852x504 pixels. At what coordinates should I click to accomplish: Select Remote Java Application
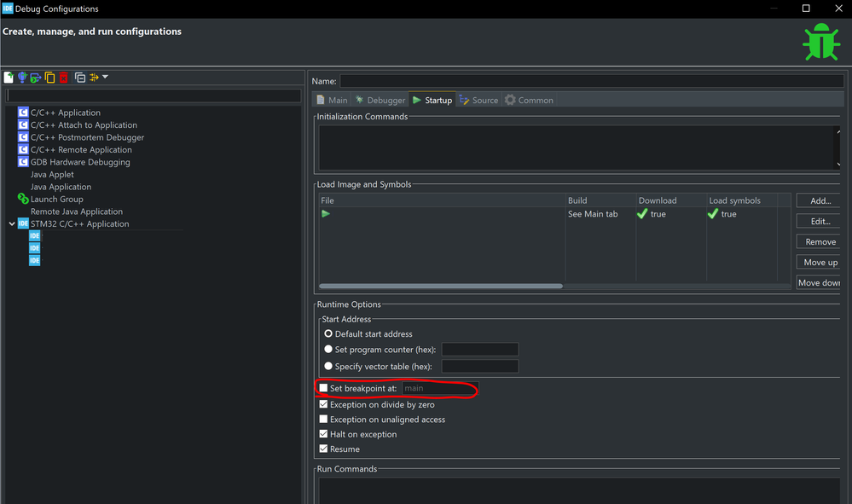click(77, 211)
